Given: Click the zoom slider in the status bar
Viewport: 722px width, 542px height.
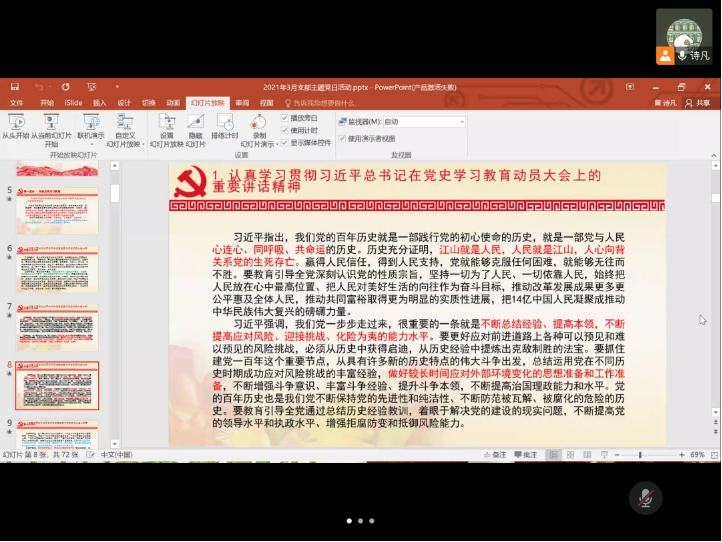Looking at the screenshot, I should (640, 455).
